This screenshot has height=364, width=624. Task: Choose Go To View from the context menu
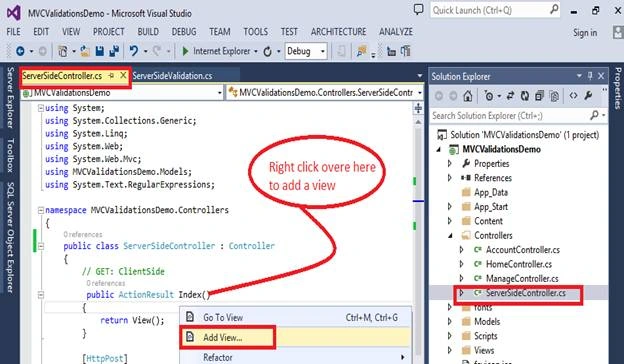223,317
